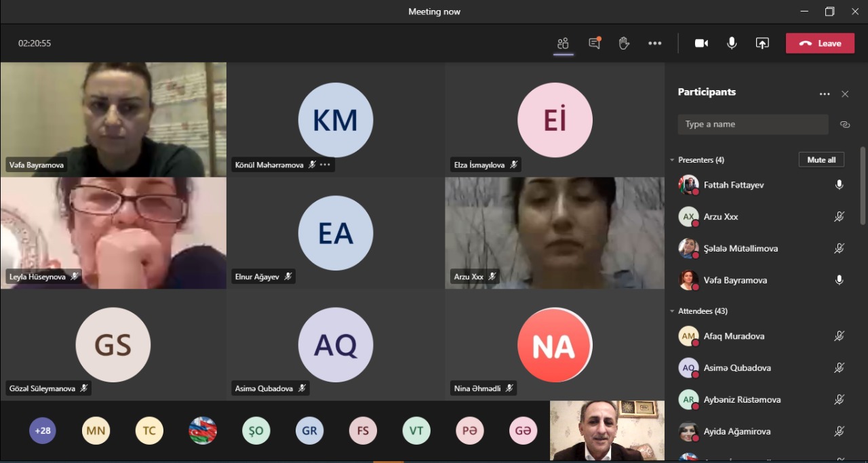Image resolution: width=868 pixels, height=463 pixels.
Task: Mute Vəfa Bayramova's microphone in list
Action: (839, 280)
